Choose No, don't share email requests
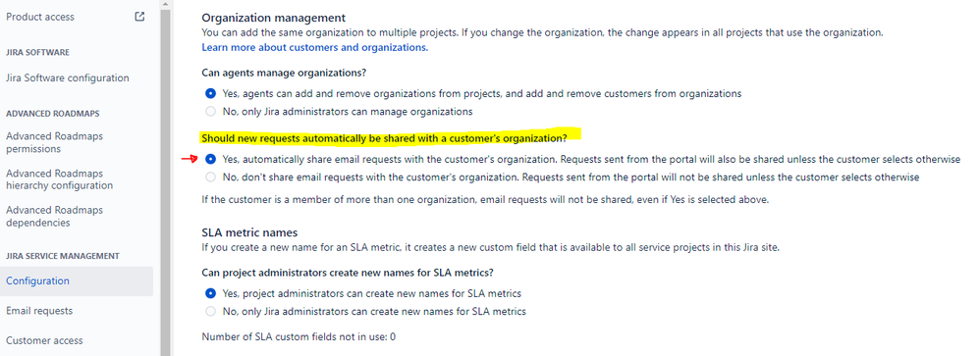The image size is (980, 356). click(x=210, y=177)
